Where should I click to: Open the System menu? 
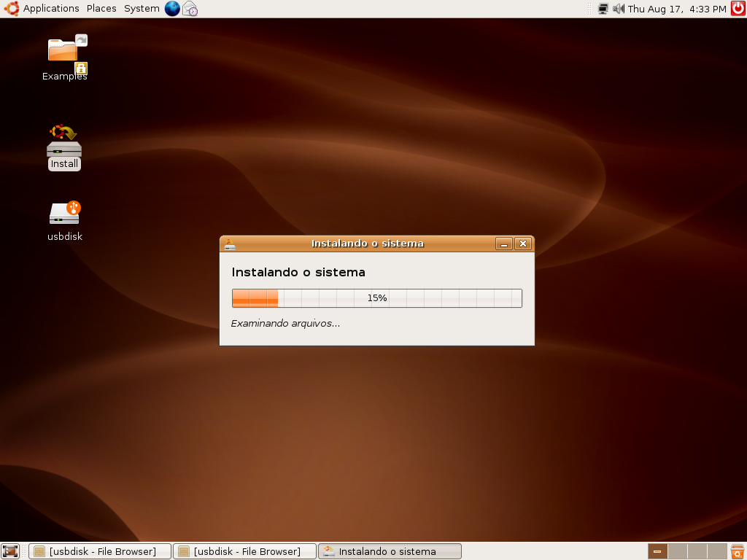coord(142,9)
